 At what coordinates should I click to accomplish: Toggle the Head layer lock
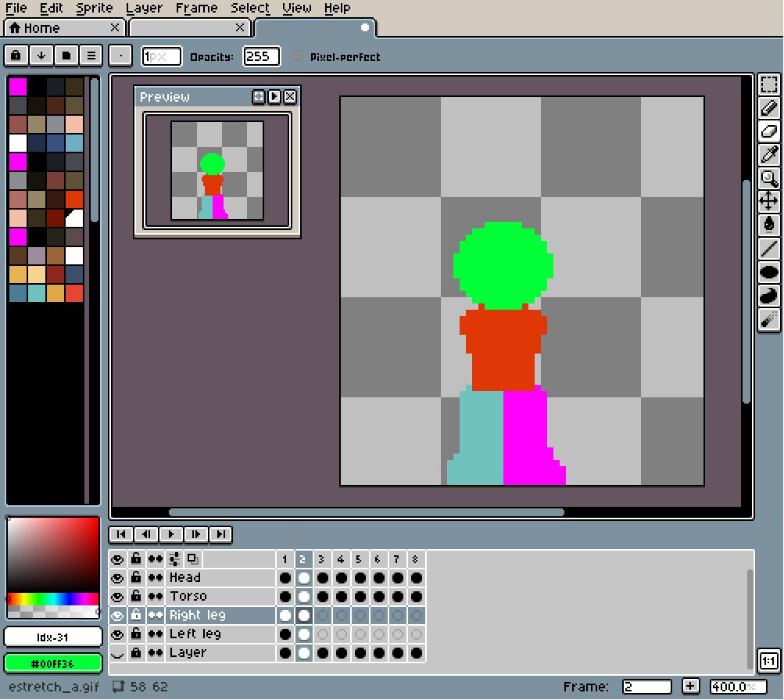tap(136, 577)
